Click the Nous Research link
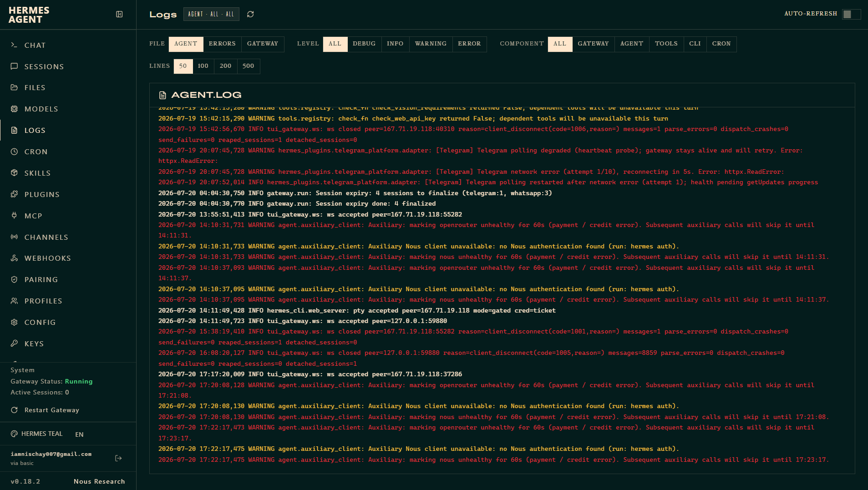The image size is (868, 490). click(99, 481)
